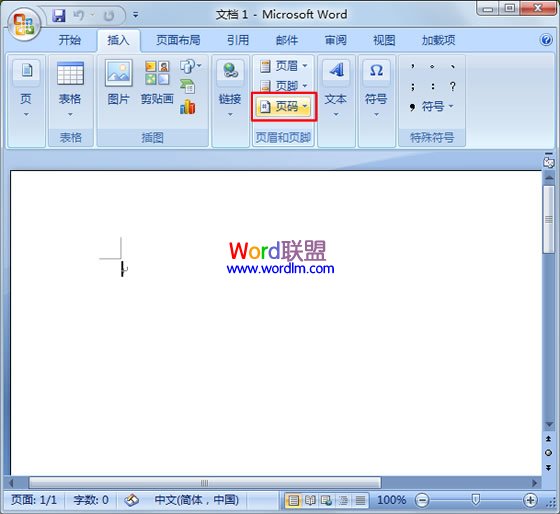Open the 页面布局 tab
The height and width of the screenshot is (514, 560).
click(x=178, y=40)
